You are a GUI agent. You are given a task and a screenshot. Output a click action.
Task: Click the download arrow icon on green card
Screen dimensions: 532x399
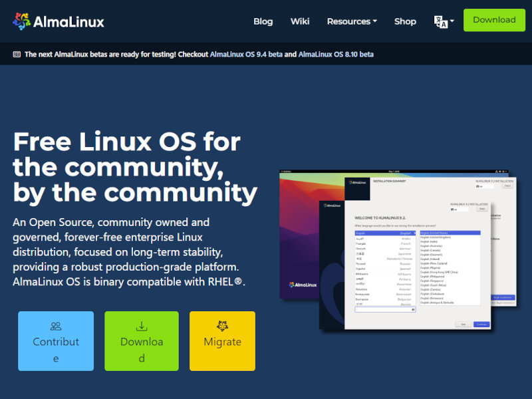(x=142, y=327)
